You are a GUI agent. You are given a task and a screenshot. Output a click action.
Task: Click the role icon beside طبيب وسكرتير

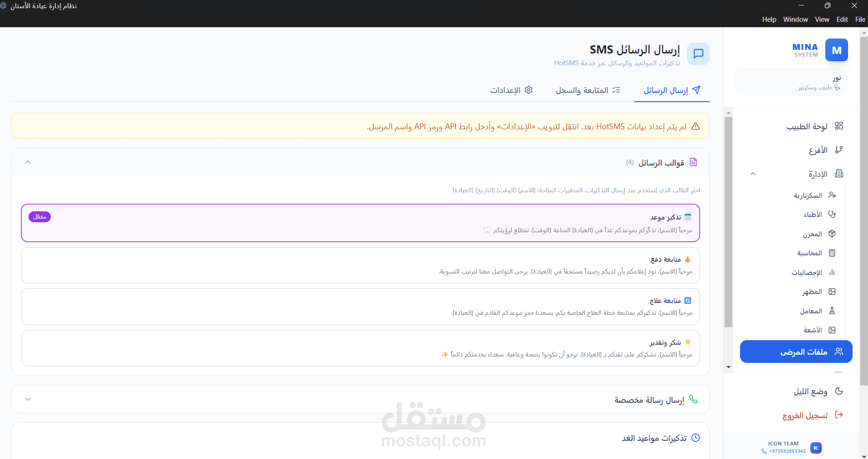[837, 88]
